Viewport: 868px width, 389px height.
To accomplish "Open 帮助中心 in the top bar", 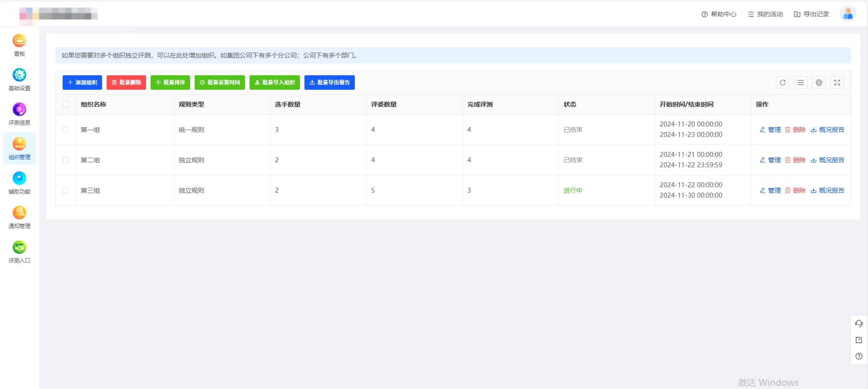I will click(x=719, y=15).
